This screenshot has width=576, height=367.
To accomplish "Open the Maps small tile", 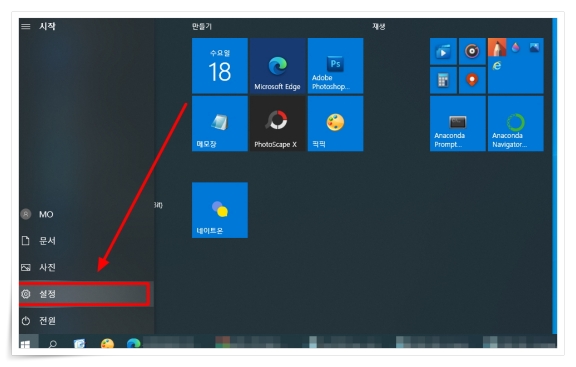I will [472, 80].
